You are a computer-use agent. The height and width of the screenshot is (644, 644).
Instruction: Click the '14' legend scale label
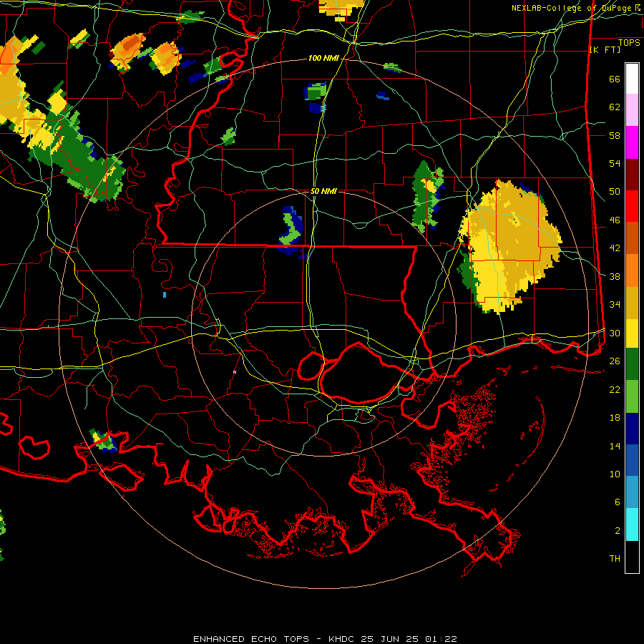pyautogui.click(x=615, y=446)
